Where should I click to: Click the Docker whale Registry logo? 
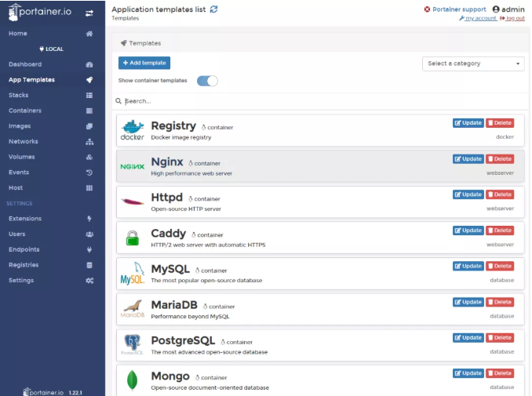(x=132, y=130)
